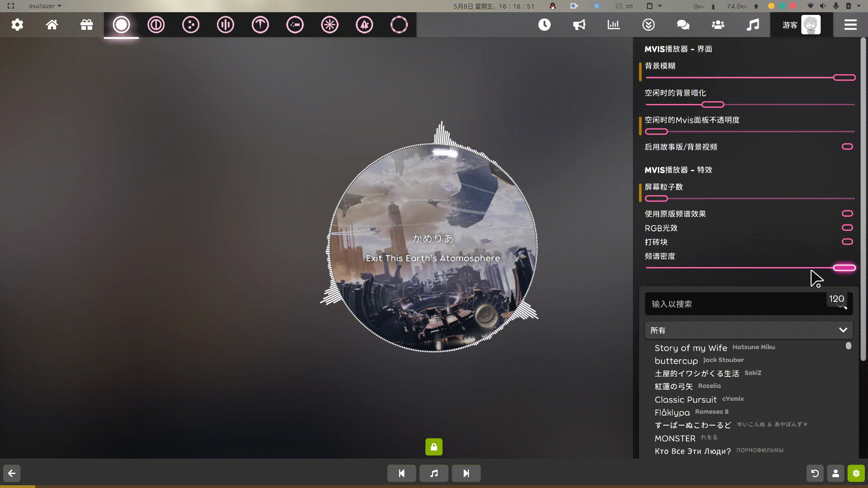
Task: Select the second ruleset icon with vertical bar
Action: [156, 24]
